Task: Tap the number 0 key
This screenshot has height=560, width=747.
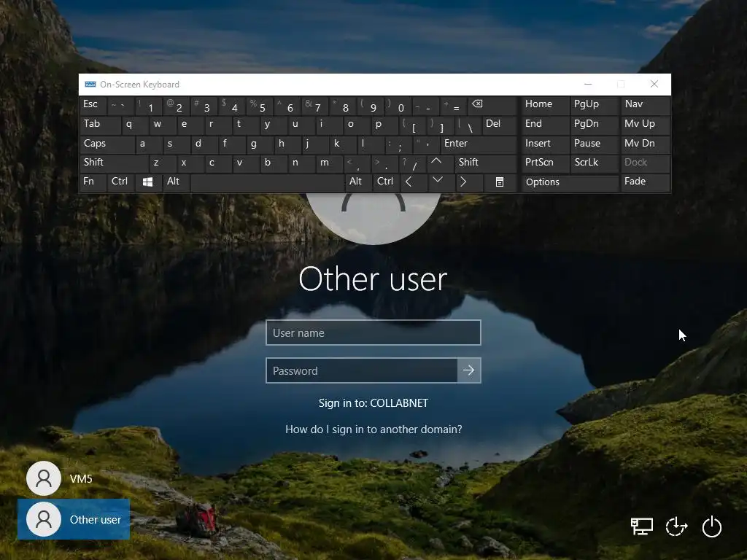Action: click(398, 105)
